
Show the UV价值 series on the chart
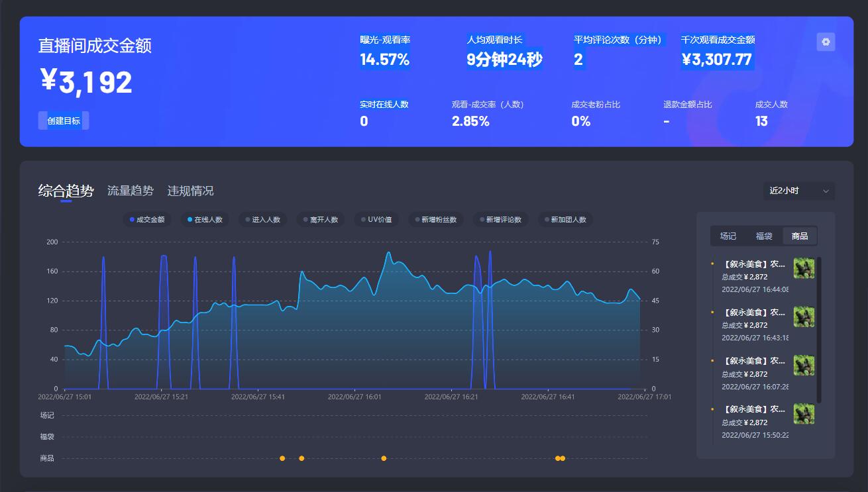tap(376, 220)
